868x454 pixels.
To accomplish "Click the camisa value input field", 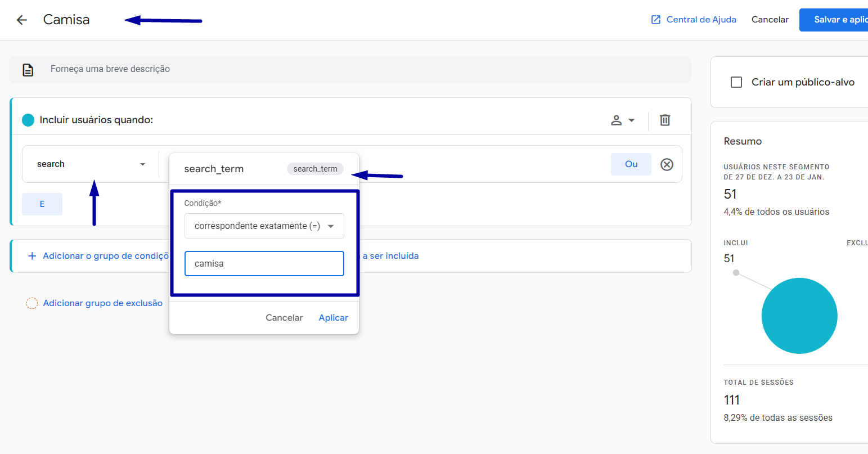I will (264, 264).
